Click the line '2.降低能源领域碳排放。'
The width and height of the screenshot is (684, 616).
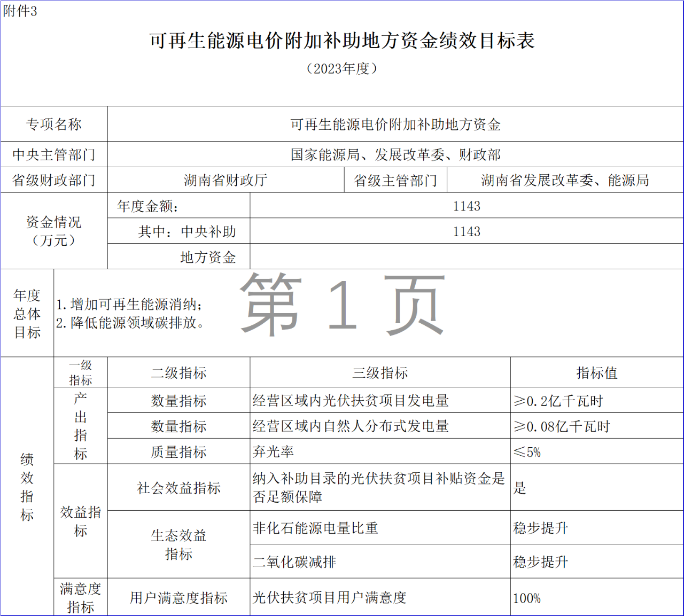[131, 323]
